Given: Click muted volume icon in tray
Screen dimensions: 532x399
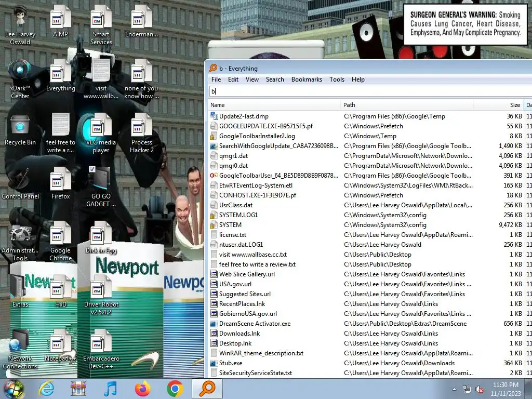Looking at the screenshot, I should 480,389.
